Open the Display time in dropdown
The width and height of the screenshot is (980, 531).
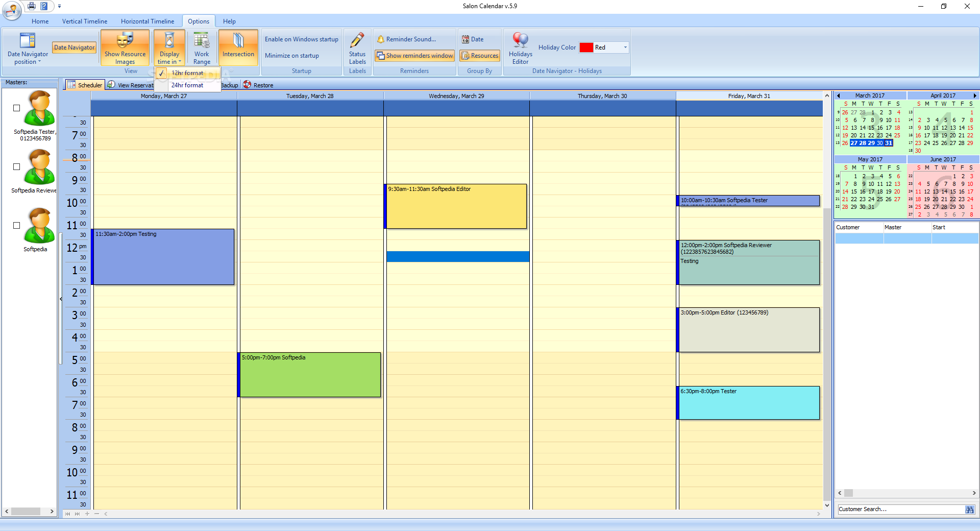click(169, 48)
